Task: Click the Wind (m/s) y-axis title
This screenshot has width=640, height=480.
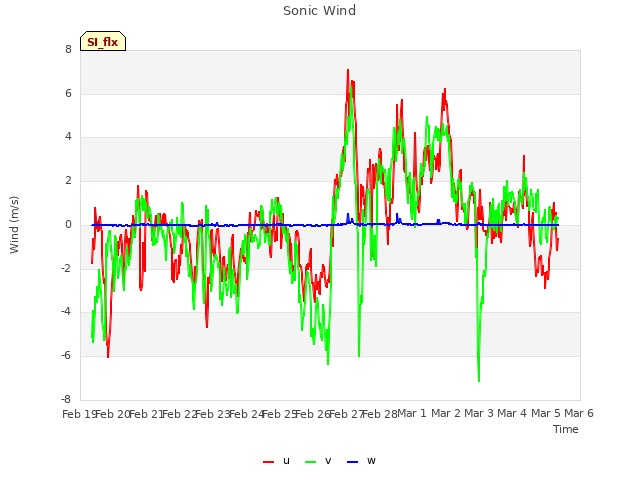Action: [14, 225]
